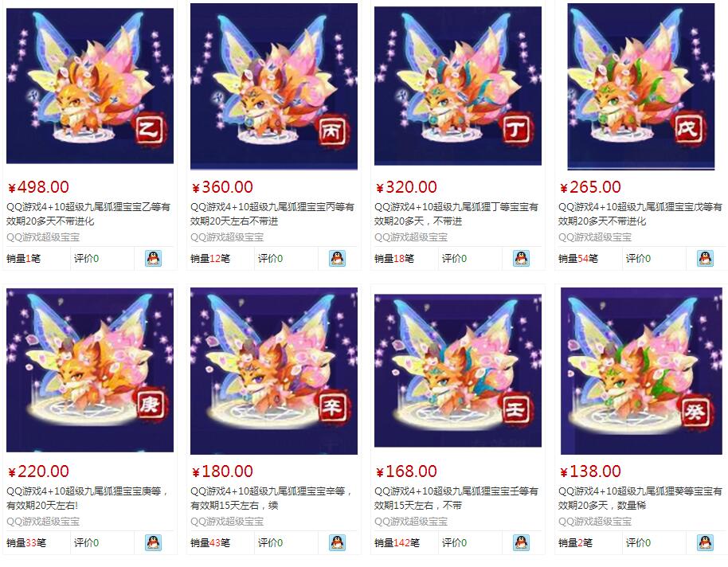Click 评价0 reviews on ¥168.00 listing
The height and width of the screenshot is (567, 728).
[454, 542]
